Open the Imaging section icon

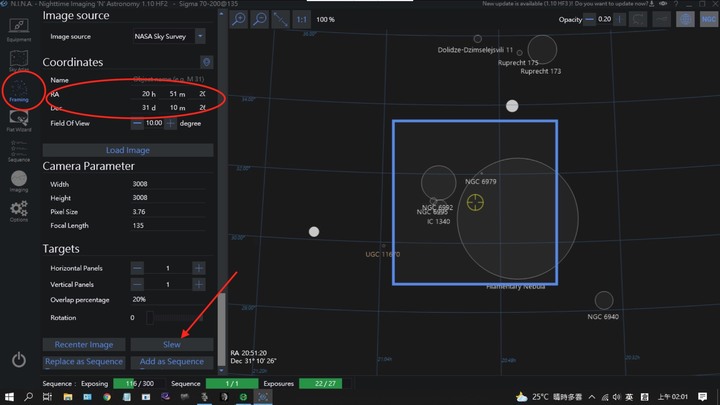18,180
